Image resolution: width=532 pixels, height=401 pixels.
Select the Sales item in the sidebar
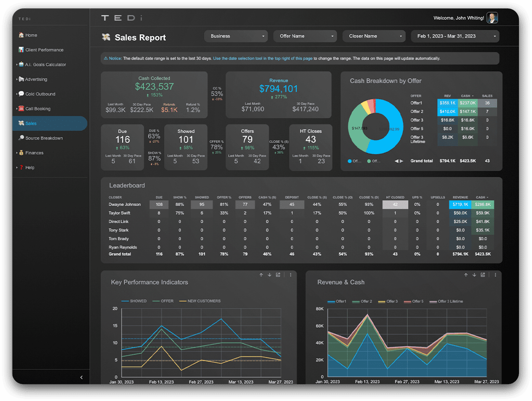50,123
